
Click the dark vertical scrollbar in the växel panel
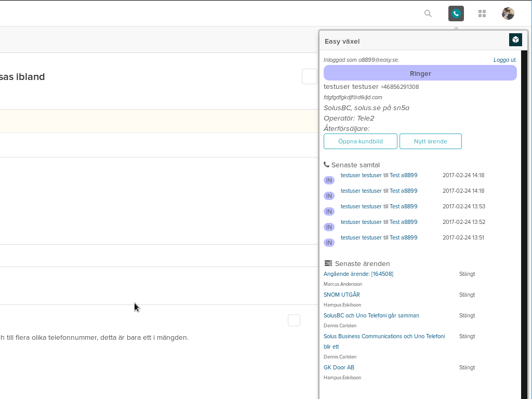pyautogui.click(x=524, y=223)
